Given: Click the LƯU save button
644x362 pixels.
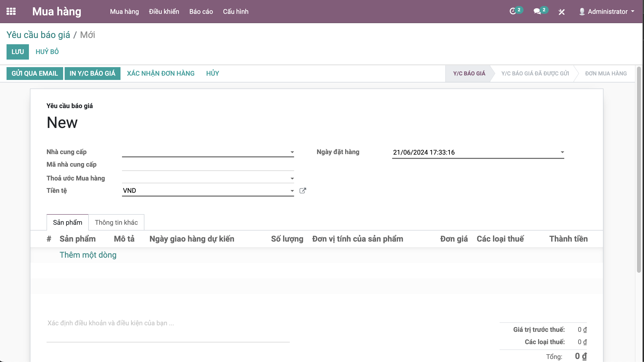Looking at the screenshot, I should pyautogui.click(x=18, y=52).
